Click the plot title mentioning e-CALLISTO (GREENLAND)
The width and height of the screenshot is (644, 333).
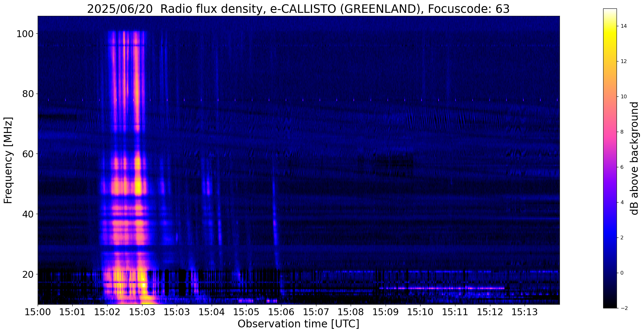coord(298,9)
